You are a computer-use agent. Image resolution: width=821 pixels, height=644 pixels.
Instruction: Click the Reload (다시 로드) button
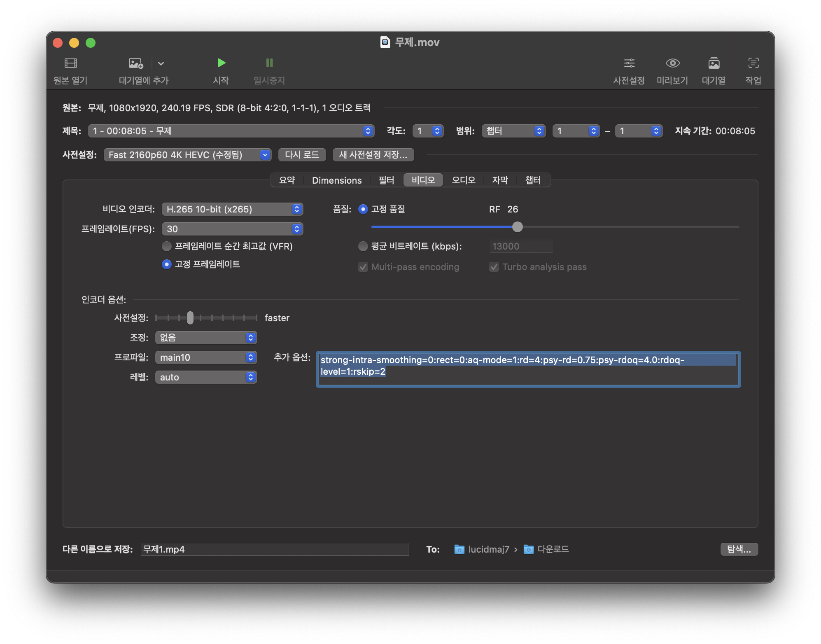tap(302, 155)
